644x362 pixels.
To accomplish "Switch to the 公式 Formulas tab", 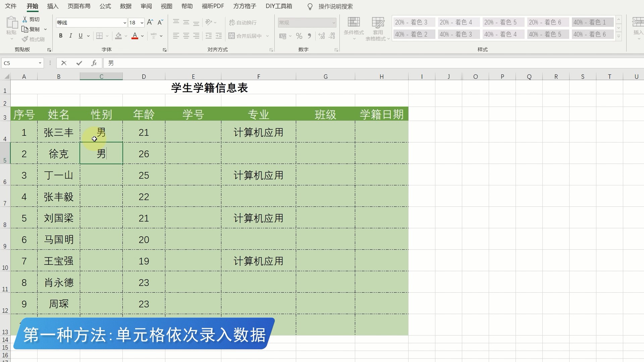I will pyautogui.click(x=105, y=6).
